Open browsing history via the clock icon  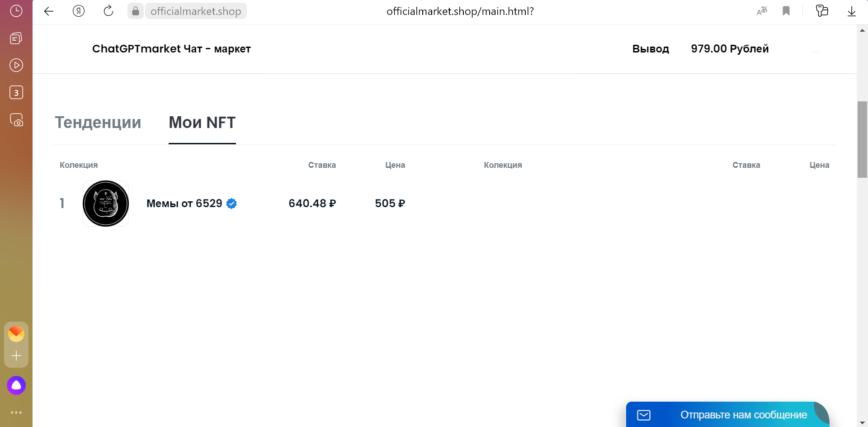click(16, 11)
